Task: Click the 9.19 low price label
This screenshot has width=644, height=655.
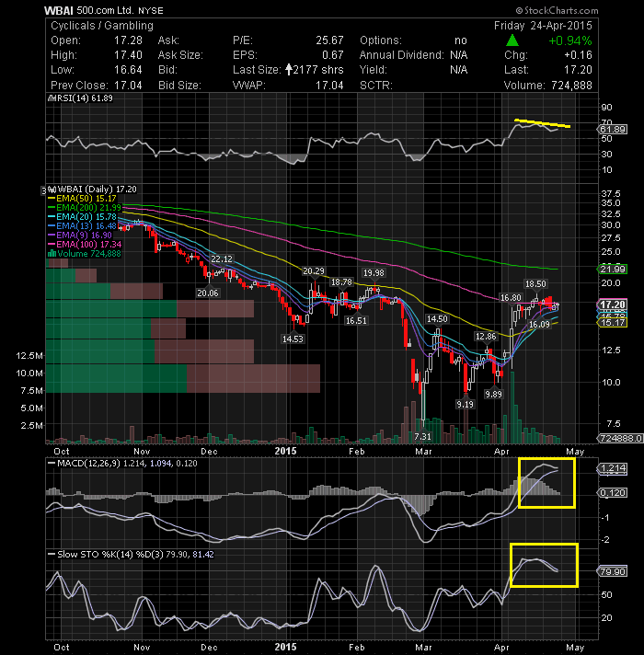Action: point(465,404)
